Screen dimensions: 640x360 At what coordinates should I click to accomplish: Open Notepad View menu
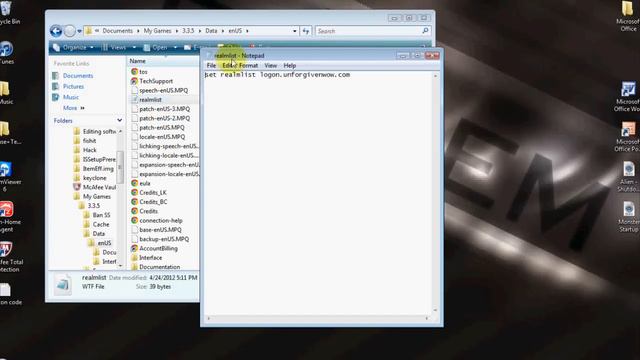pos(271,65)
